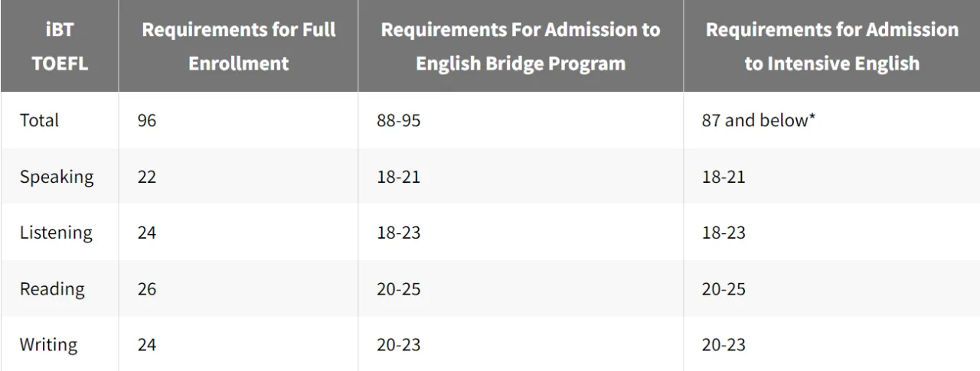
Task: Click Speaking 18-21 in Intensive English column
Action: 724,177
